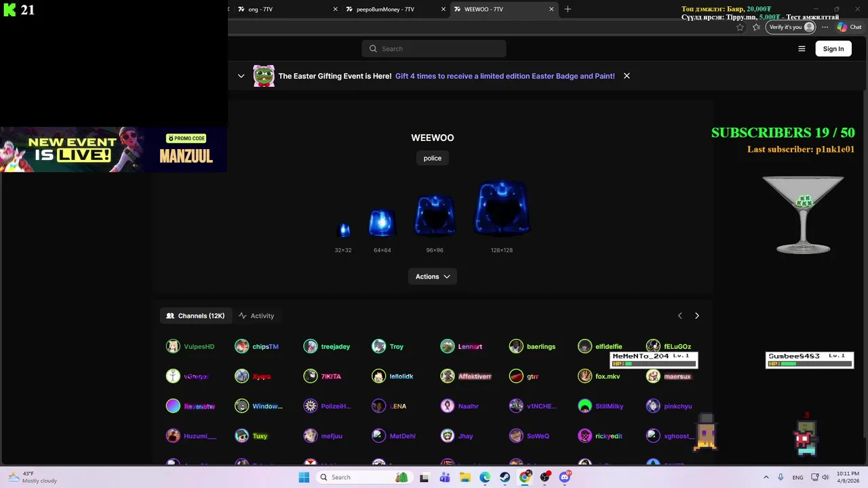Open the 7TV hamburger menu
This screenshot has width=868, height=488.
(x=802, y=49)
